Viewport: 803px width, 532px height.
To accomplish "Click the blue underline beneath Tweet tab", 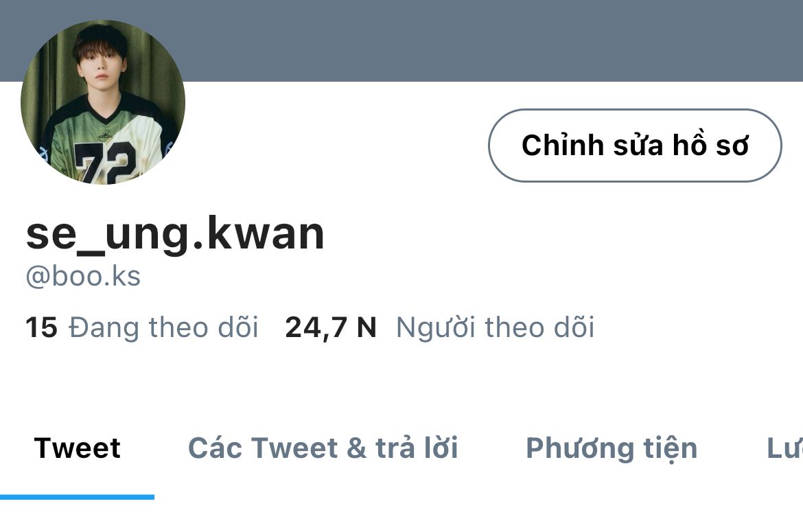I will tap(78, 497).
